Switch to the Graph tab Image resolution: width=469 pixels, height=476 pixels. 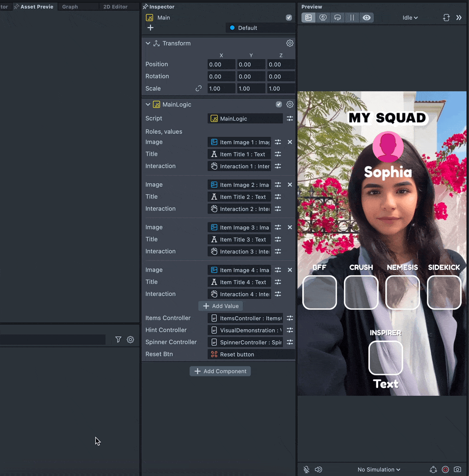click(70, 7)
